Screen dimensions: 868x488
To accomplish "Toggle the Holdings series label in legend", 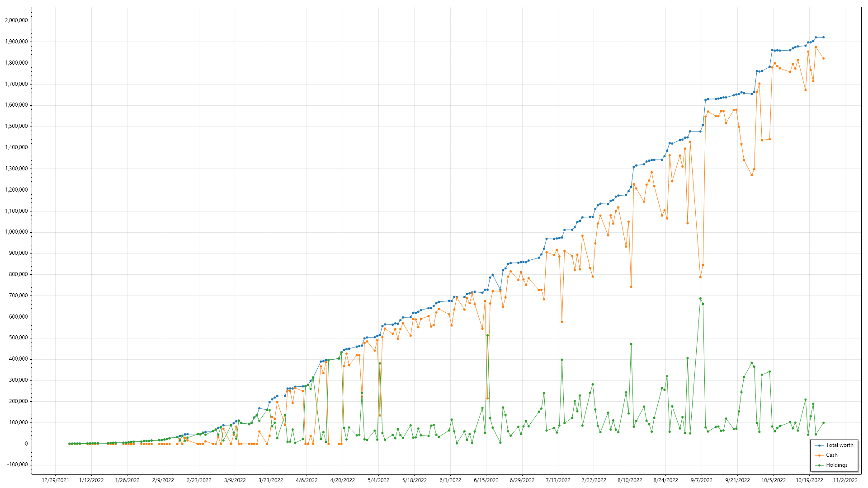I will [837, 465].
